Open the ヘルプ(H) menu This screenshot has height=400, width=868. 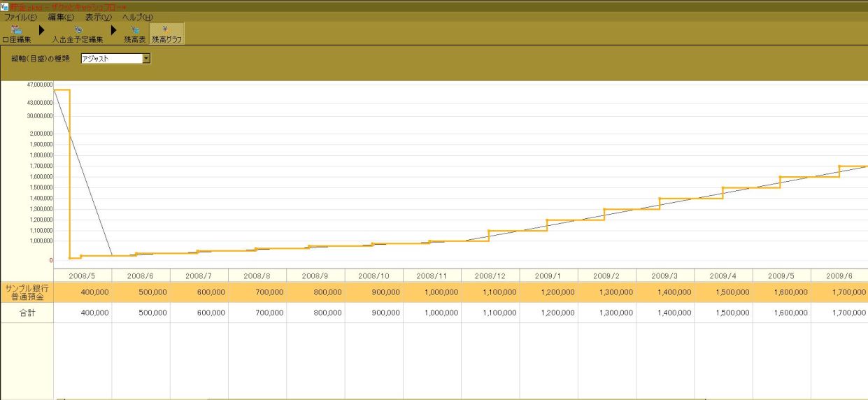pyautogui.click(x=138, y=17)
